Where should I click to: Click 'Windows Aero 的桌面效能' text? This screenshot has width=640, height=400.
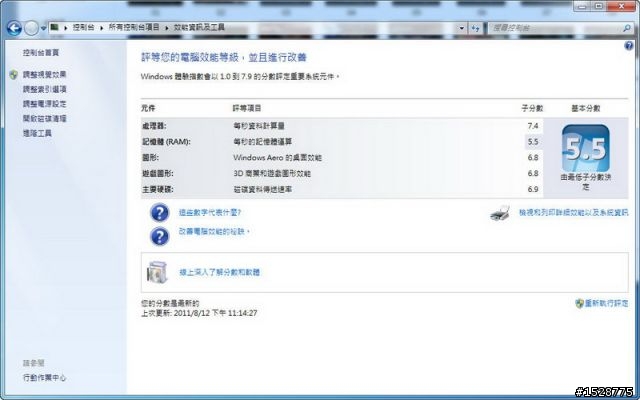(x=278, y=158)
